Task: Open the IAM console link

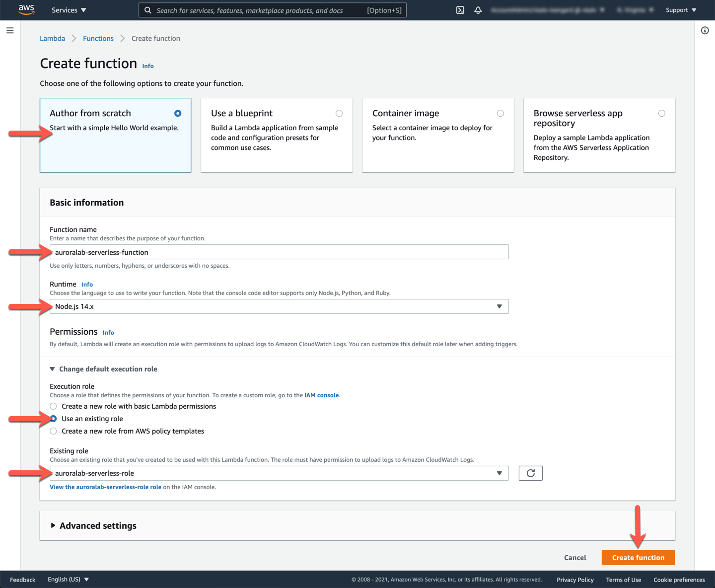Action: point(321,395)
